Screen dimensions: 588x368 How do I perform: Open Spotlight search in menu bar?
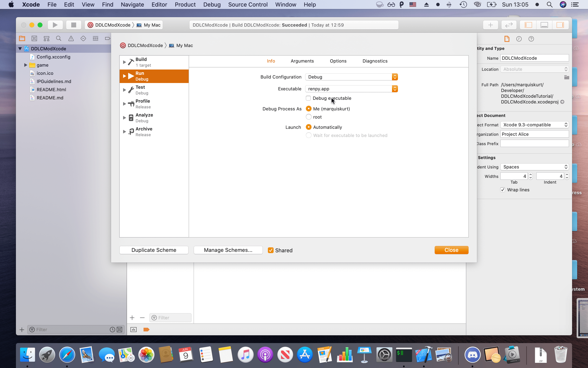click(550, 5)
